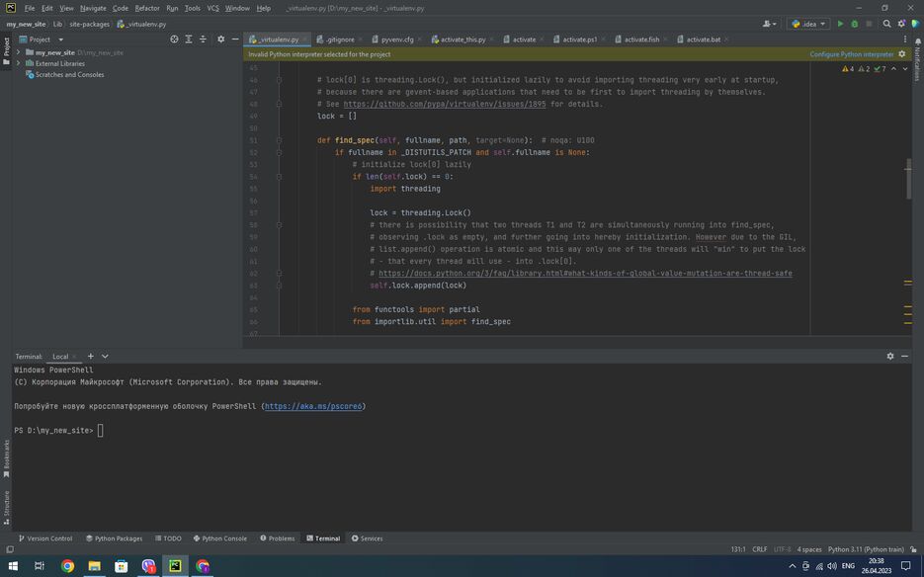Open the ENG language indicator

pos(848,566)
